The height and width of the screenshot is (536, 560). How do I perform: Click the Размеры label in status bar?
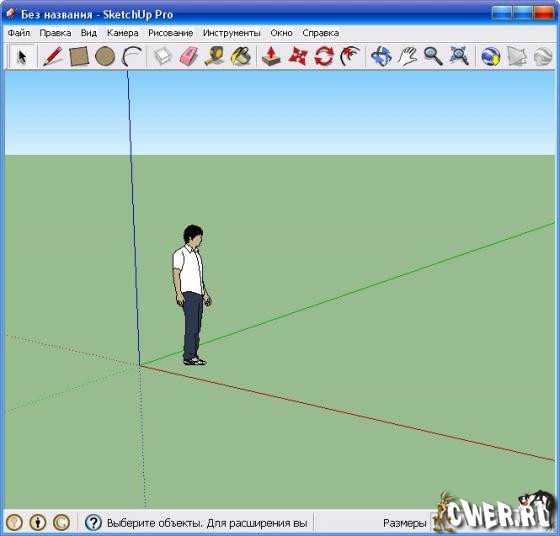(x=405, y=523)
